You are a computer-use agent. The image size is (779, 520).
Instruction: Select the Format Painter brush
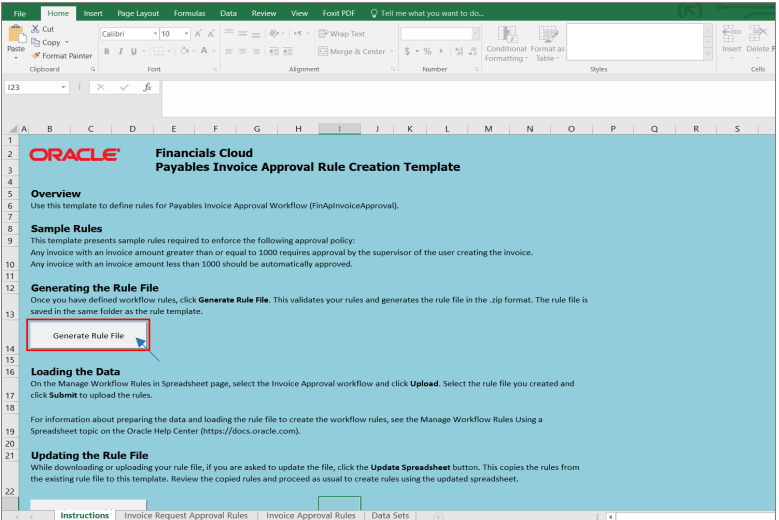[x=35, y=56]
